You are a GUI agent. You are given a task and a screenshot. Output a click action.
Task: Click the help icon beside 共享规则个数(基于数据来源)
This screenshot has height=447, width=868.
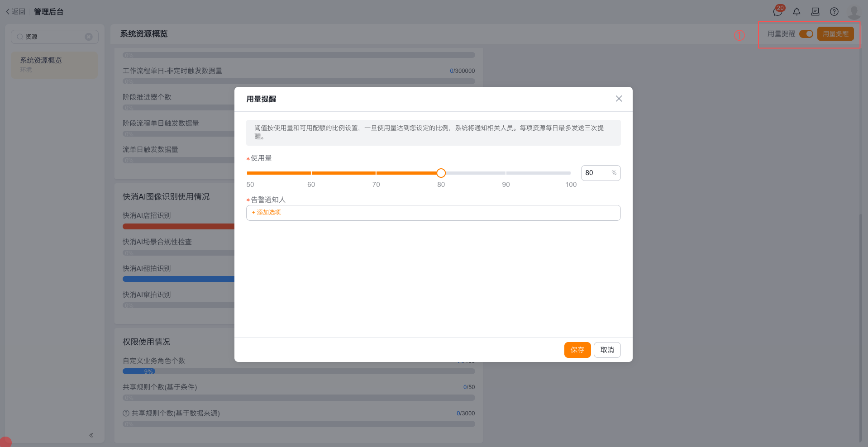click(x=126, y=413)
